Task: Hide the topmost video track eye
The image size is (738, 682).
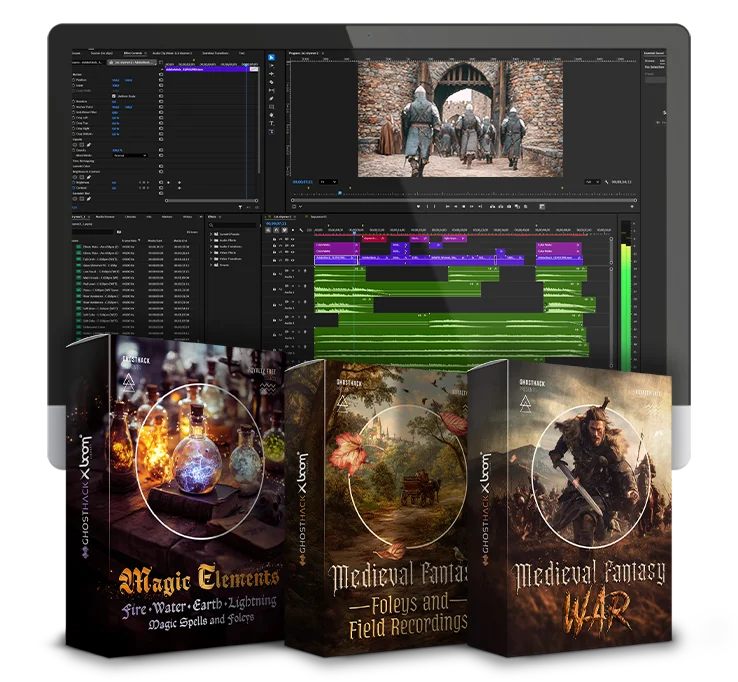Action: [293, 239]
